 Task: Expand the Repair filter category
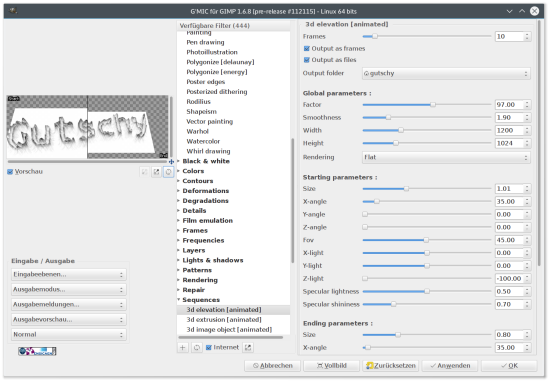pyautogui.click(x=179, y=290)
